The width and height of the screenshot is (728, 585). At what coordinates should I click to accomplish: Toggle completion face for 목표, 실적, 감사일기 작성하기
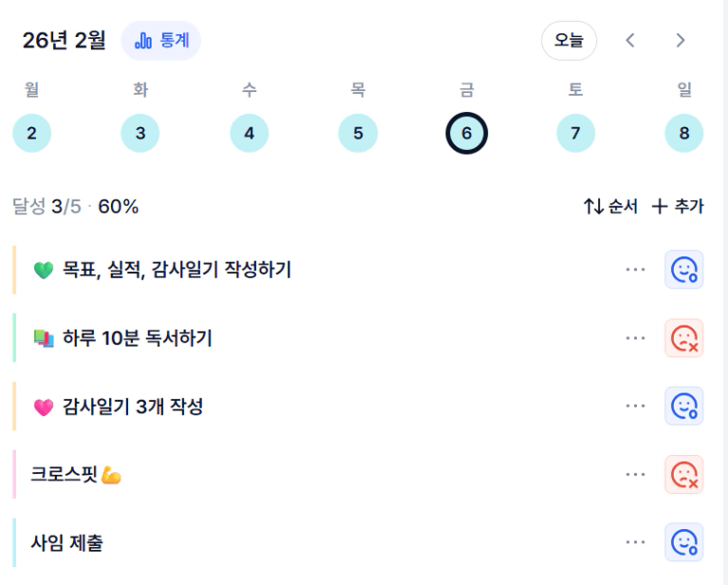click(x=683, y=270)
